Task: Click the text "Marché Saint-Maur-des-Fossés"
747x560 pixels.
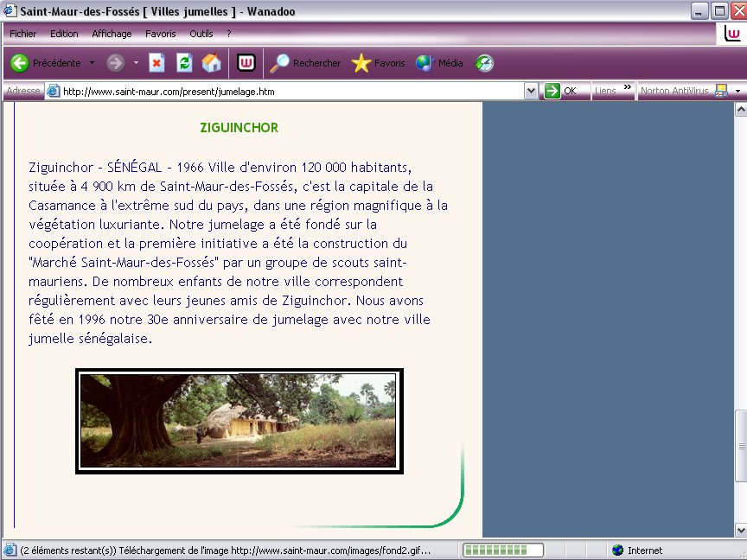Action: tap(124, 263)
